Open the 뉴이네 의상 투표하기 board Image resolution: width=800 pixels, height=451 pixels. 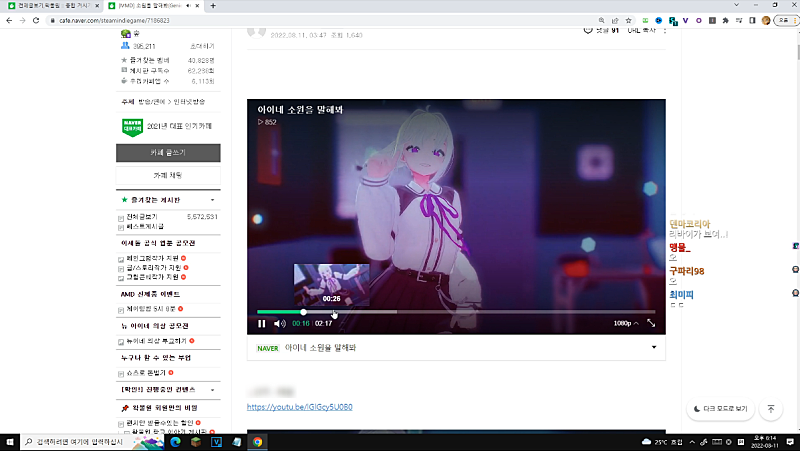pyautogui.click(x=156, y=341)
